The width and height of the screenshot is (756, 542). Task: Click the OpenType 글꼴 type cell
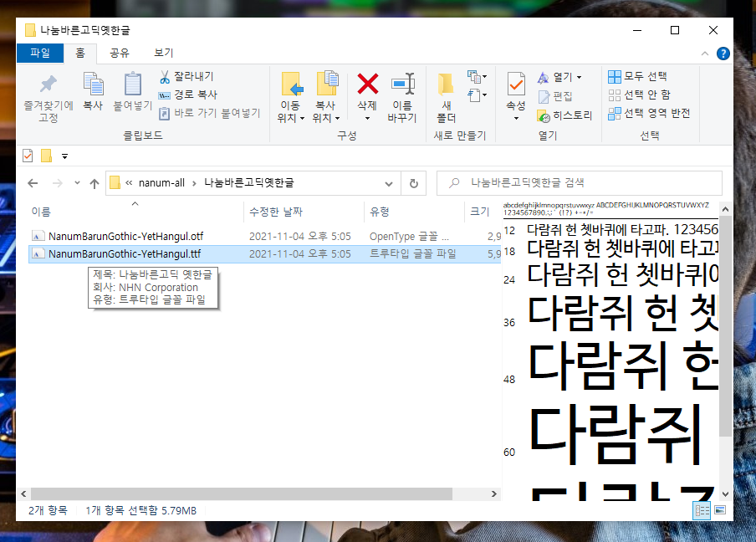[409, 236]
